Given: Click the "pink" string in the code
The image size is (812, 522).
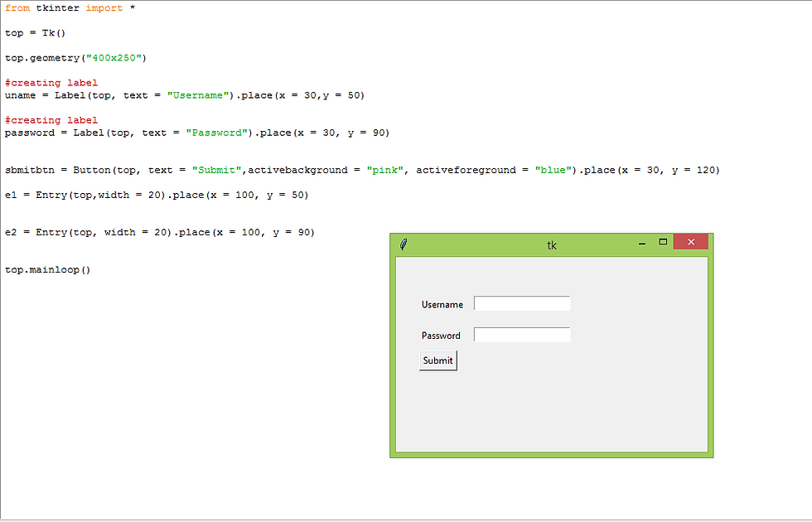Looking at the screenshot, I should tap(384, 170).
